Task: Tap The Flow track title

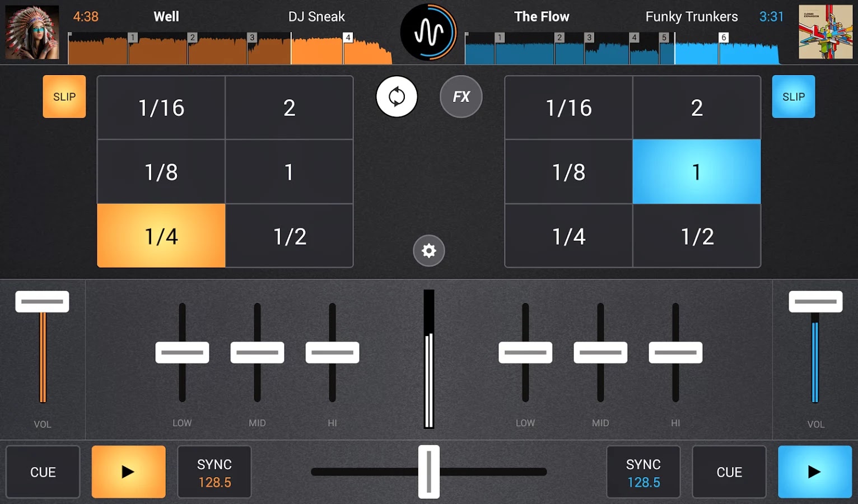Action: (x=542, y=16)
